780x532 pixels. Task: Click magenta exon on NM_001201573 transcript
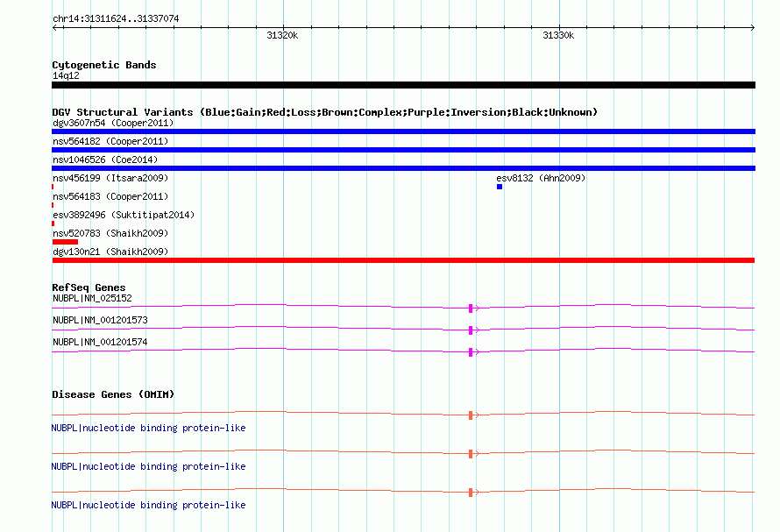click(x=471, y=330)
